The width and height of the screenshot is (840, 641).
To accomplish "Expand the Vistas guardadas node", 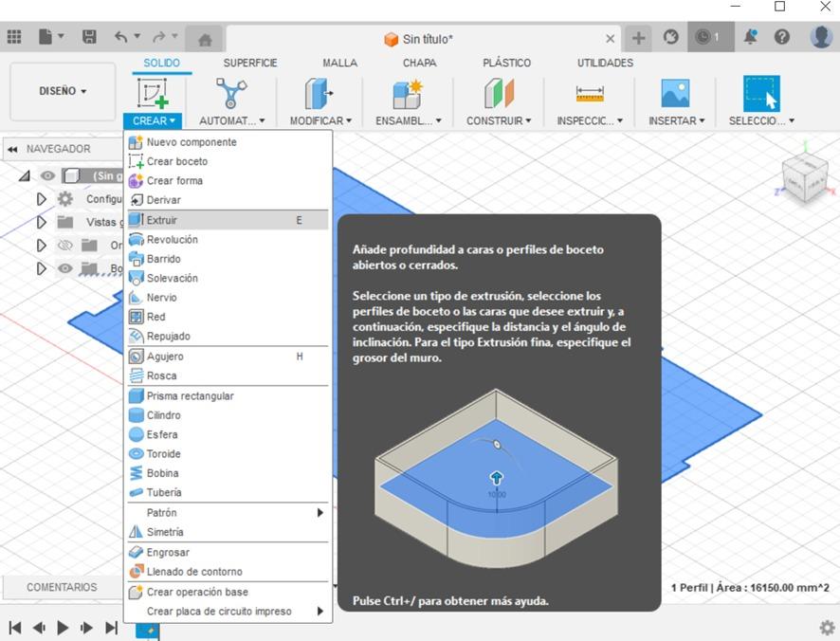I will pos(42,222).
